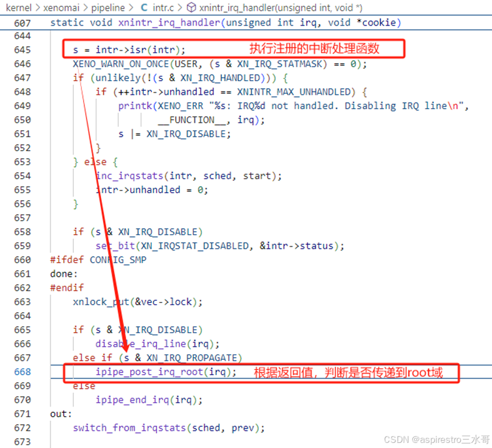Image resolution: width=492 pixels, height=448 pixels.
Task: Click ipipe_end_irq call on line 670
Action: [x=132, y=400]
